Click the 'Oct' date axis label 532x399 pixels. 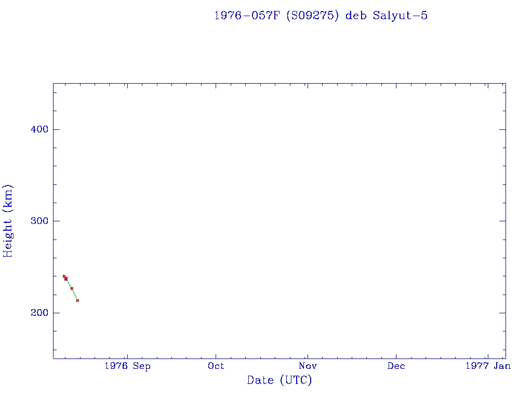point(216,366)
